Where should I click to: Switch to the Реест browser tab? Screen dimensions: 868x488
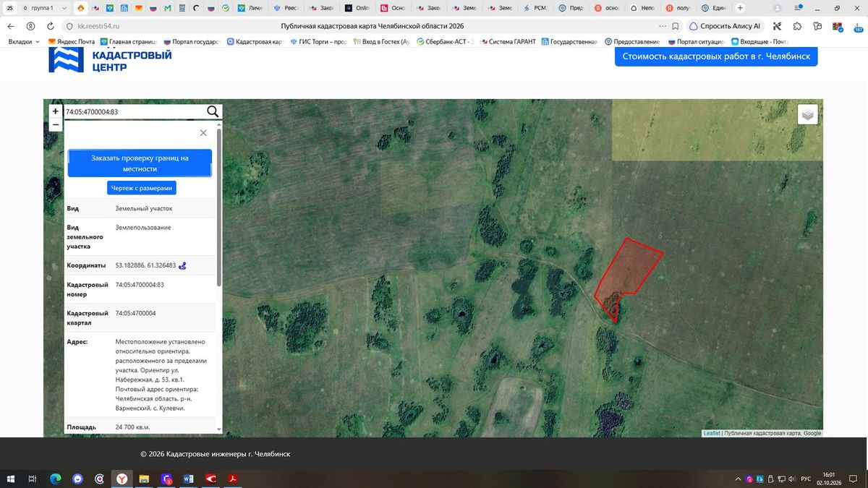click(x=287, y=8)
